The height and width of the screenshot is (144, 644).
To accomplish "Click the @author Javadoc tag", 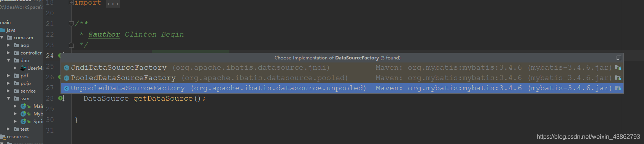I will click(x=104, y=34).
